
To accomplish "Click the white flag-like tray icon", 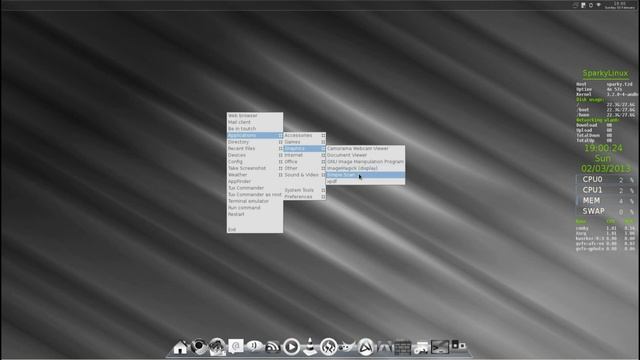I will [584, 5].
